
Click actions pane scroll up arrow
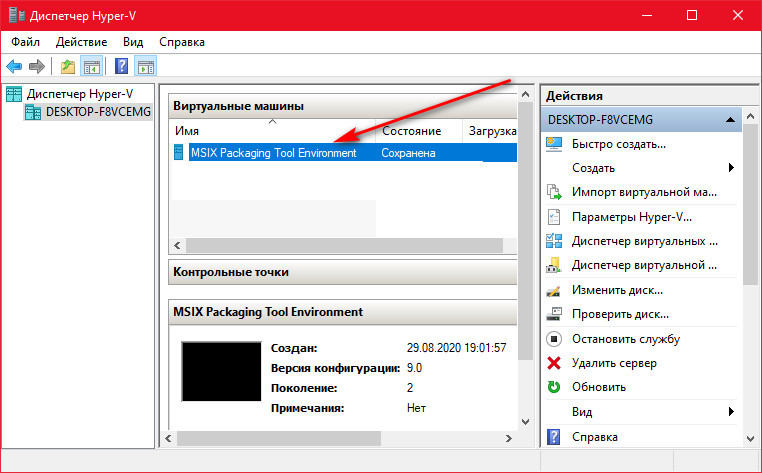751,117
